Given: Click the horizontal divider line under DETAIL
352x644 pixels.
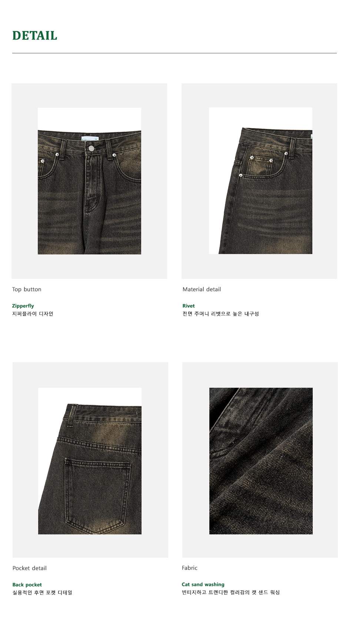Looking at the screenshot, I should click(x=175, y=53).
